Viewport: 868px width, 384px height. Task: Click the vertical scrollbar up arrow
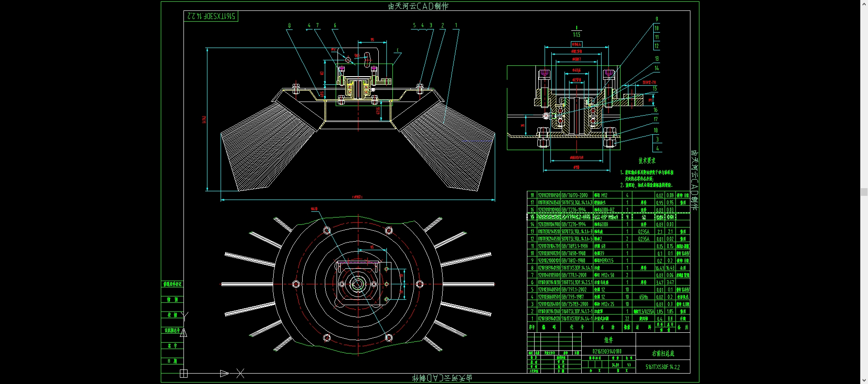pyautogui.click(x=864, y=3)
